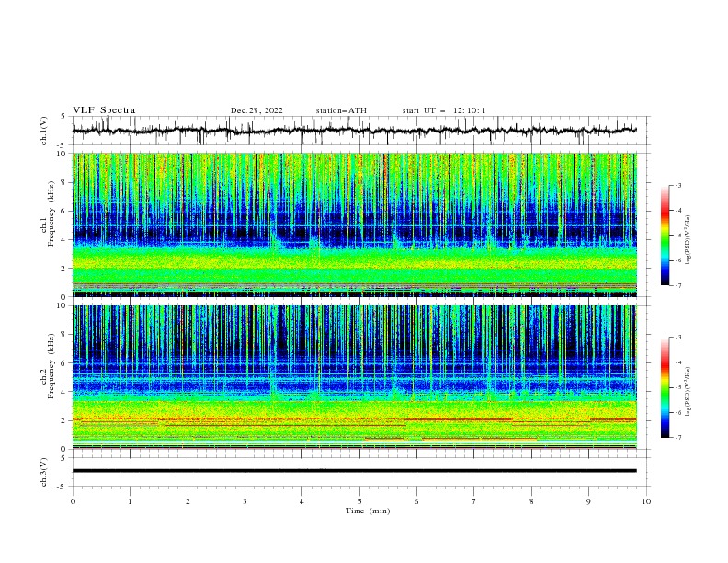Image resolution: width=728 pixels, height=563 pixels.
Task: Click the ch.1 voltage waveform trace
Action: point(355,131)
